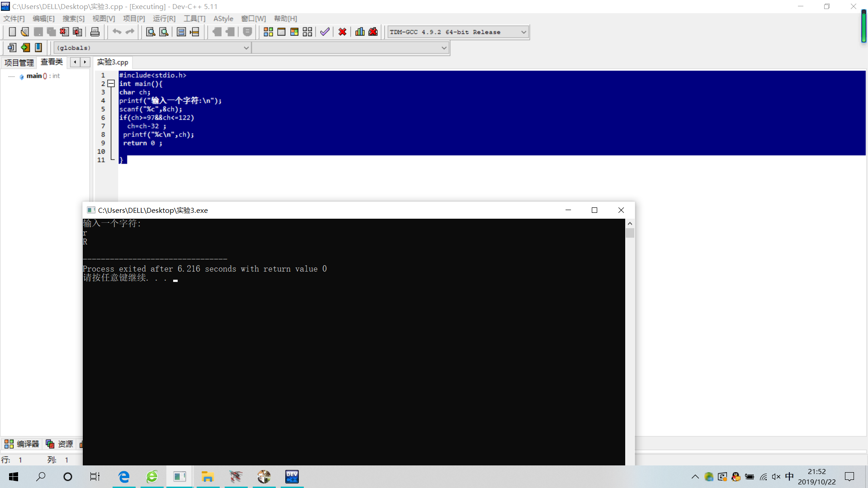Click the red X stop execution icon
This screenshot has height=488, width=868.
click(x=342, y=32)
